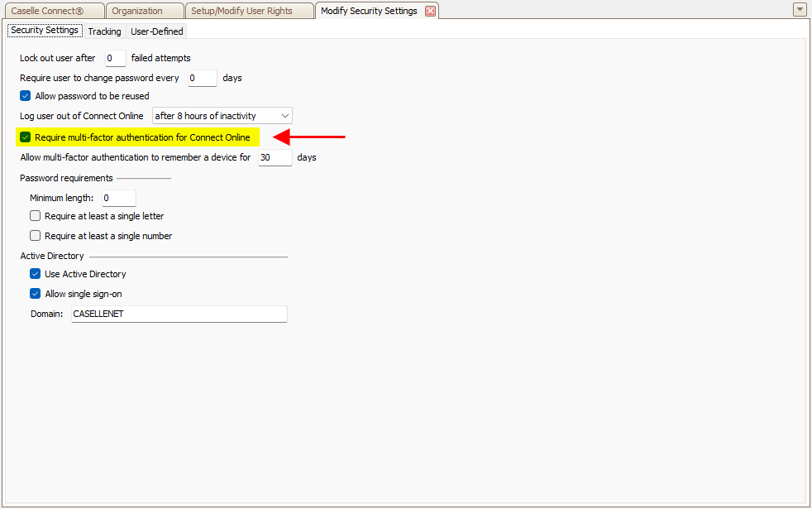Toggle Require multi-factor authentication checkbox
The width and height of the screenshot is (812, 509).
click(26, 137)
